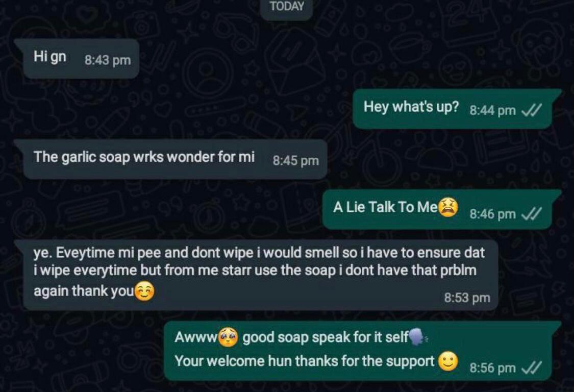
Task: Click the TODAY date chip
Action: 287,7
